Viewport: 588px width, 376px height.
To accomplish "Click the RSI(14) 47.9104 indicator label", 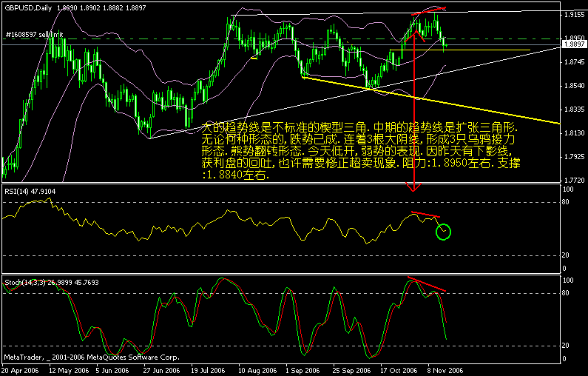I will click(30, 192).
